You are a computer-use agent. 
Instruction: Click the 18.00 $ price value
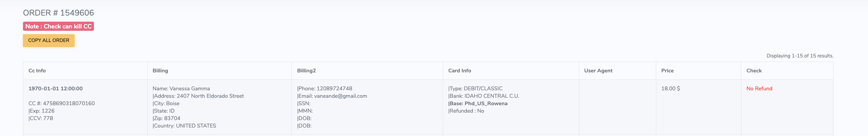click(x=670, y=89)
